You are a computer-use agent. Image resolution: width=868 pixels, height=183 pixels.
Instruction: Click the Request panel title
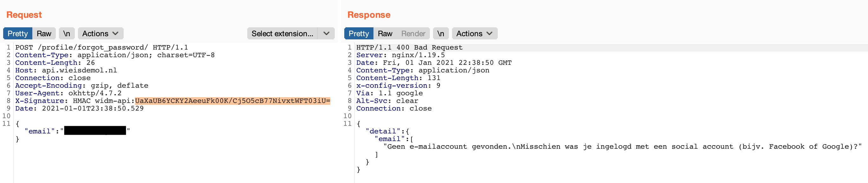coord(24,15)
